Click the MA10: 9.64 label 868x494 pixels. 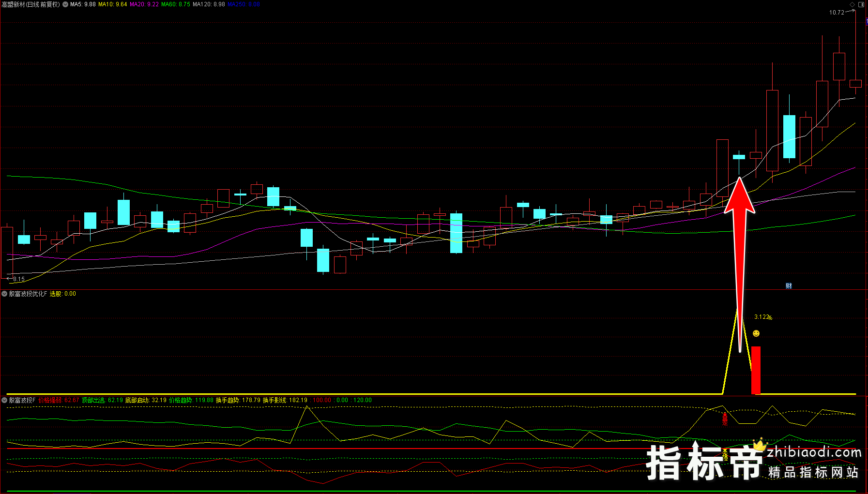pos(112,4)
